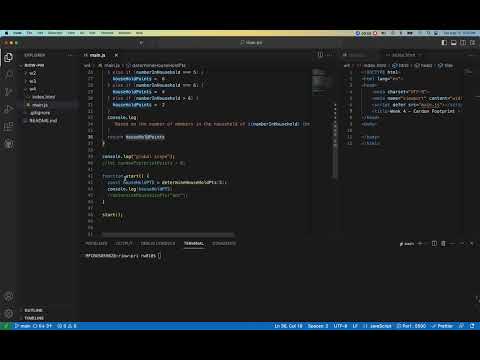Click the head breadcrumb in index.html
This screenshot has width=480, height=360.
point(423,65)
